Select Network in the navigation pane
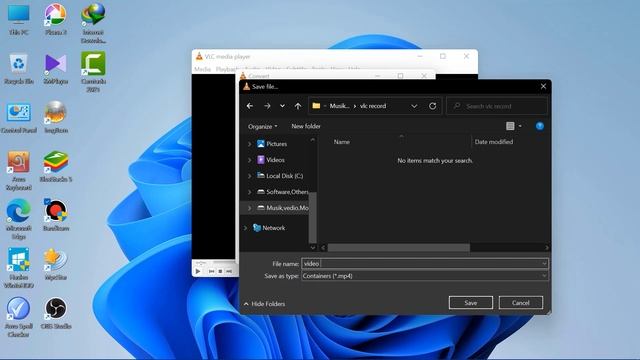The height and width of the screenshot is (360, 640). pos(269,228)
